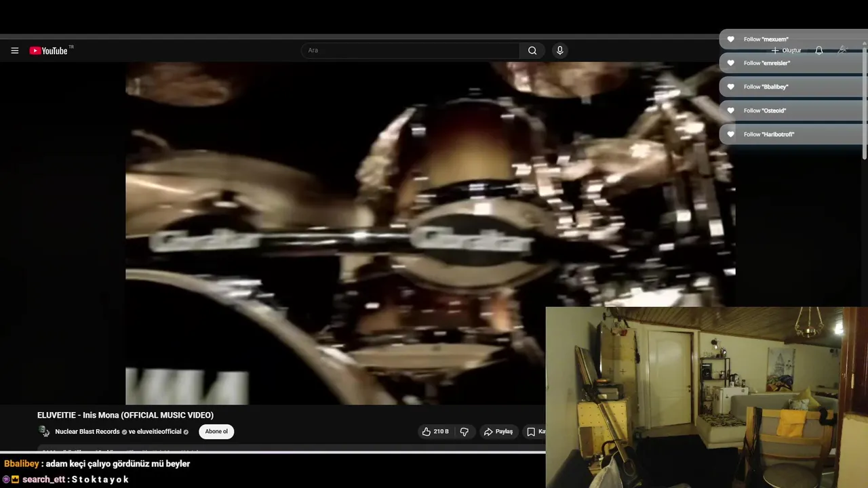The image size is (868, 488).
Task: Click chat username Bbalibey
Action: pyautogui.click(x=22, y=464)
